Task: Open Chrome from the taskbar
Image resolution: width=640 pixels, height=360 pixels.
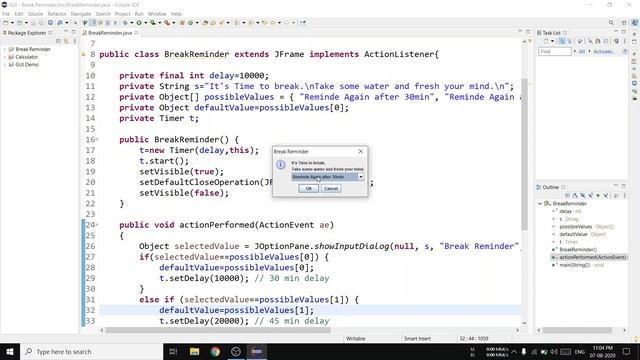Action: (215, 351)
